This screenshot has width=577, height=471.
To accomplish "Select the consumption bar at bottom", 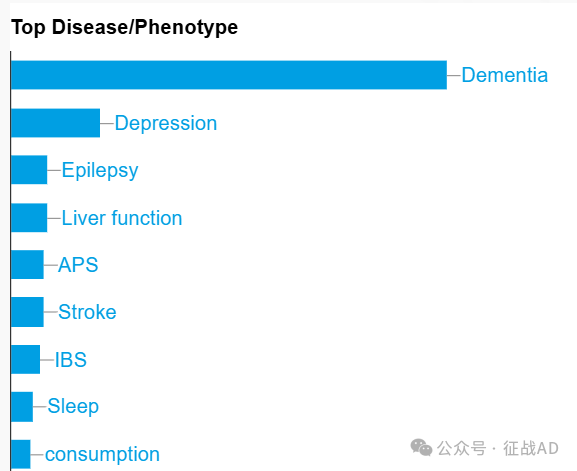I will (21, 454).
